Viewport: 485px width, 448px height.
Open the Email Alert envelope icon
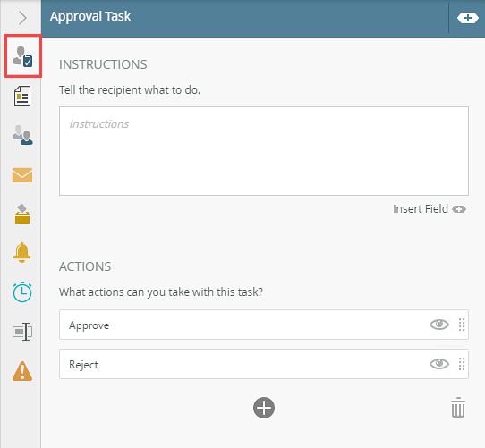pos(22,175)
